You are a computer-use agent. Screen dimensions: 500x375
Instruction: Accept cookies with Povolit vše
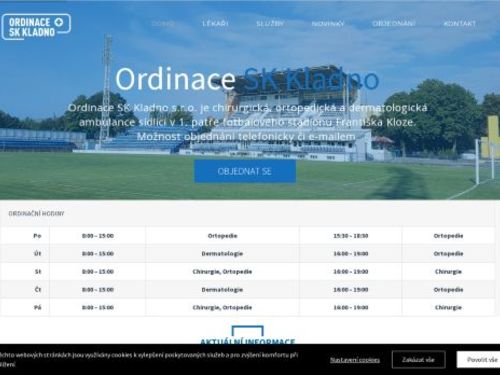coord(479,360)
